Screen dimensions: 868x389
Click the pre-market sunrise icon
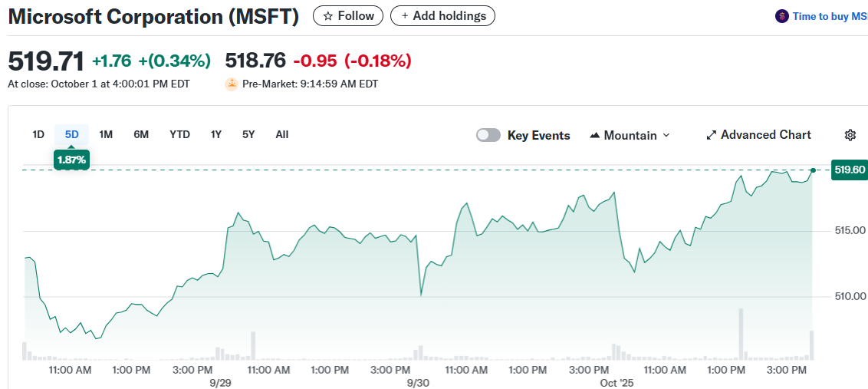pos(232,84)
